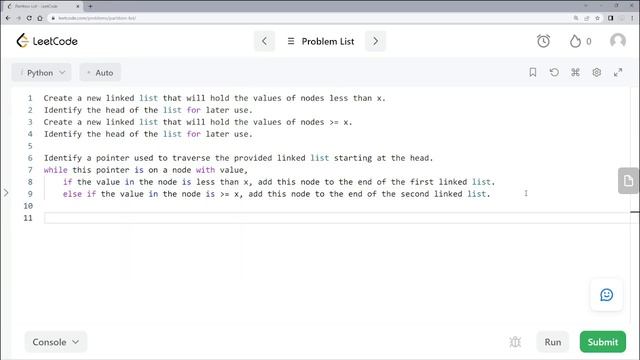Expand the Console panel
Image resolution: width=640 pixels, height=360 pixels.
click(x=56, y=342)
